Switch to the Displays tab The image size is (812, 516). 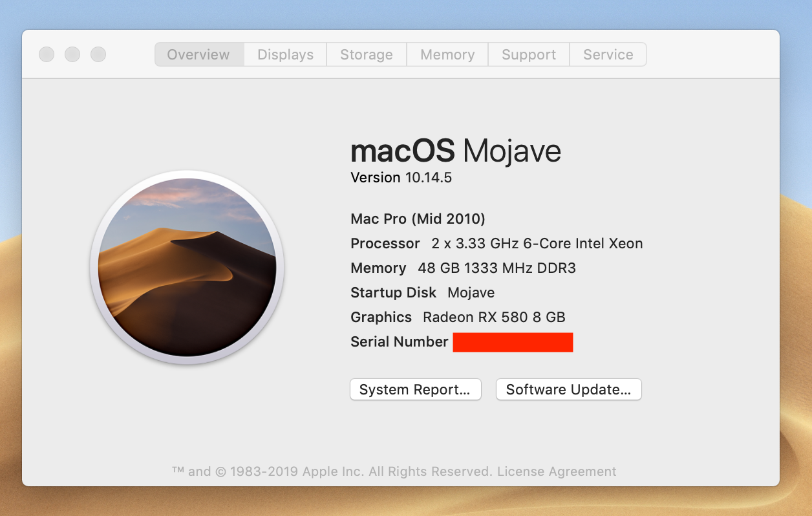point(285,55)
